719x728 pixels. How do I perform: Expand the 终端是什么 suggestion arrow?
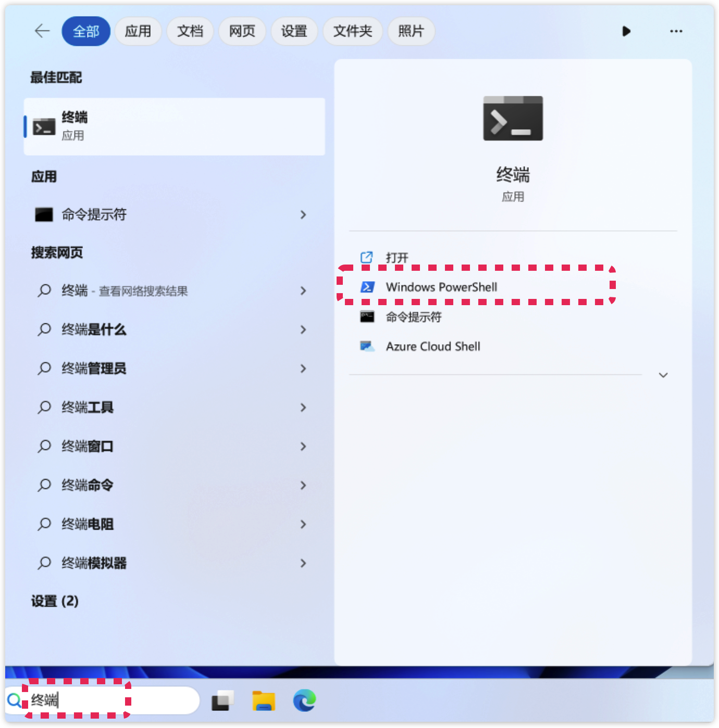tap(303, 330)
